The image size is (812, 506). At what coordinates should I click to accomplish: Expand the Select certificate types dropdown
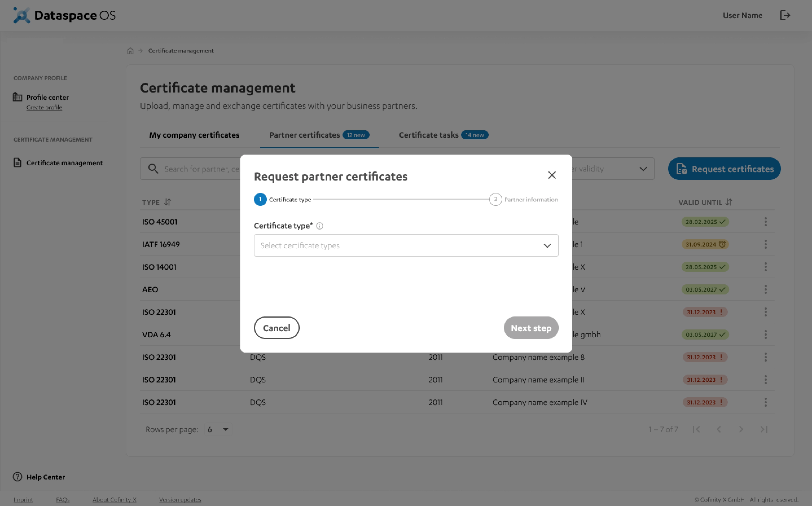[406, 245]
